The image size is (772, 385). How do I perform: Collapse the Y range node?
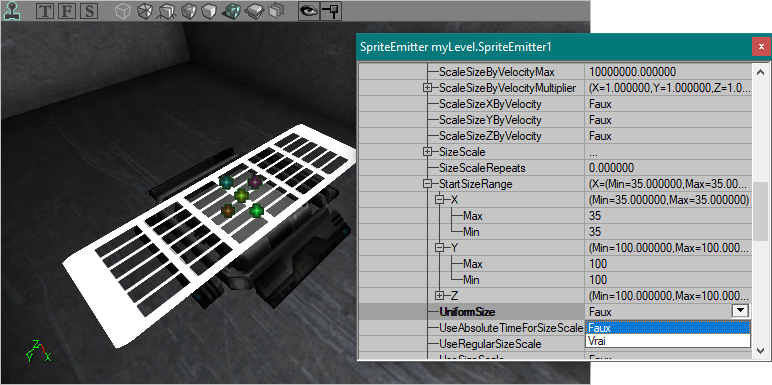[x=440, y=248]
